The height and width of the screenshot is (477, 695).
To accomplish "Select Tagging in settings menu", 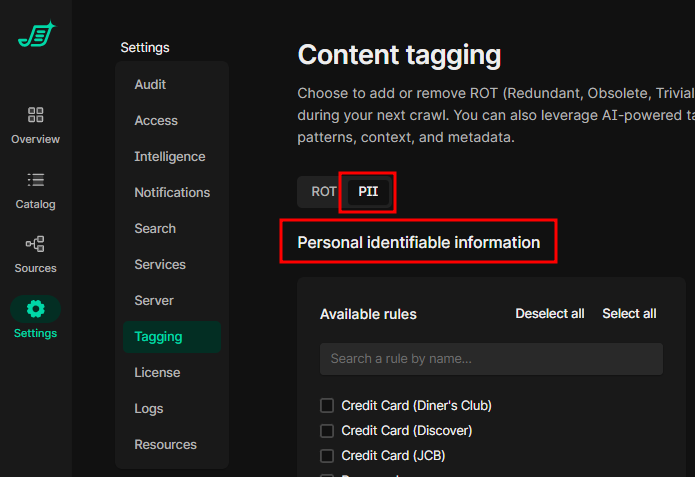I will tap(158, 337).
